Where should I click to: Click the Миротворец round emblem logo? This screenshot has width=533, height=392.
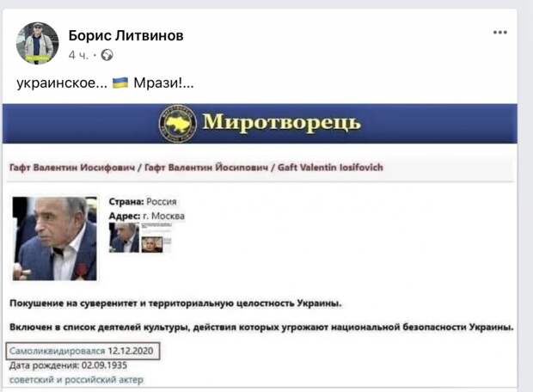click(177, 124)
